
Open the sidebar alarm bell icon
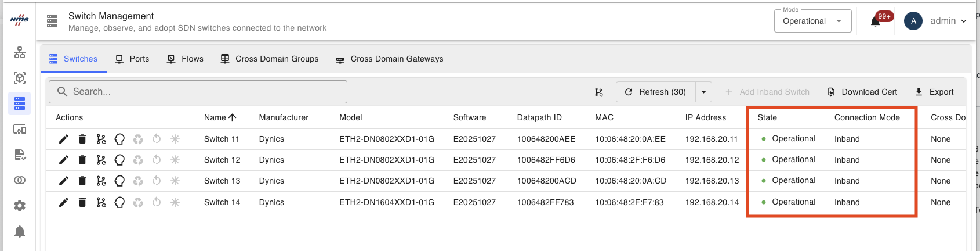coord(20,231)
